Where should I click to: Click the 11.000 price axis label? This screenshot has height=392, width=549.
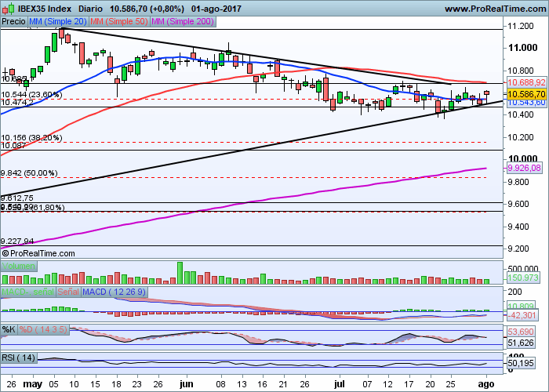pyautogui.click(x=522, y=48)
